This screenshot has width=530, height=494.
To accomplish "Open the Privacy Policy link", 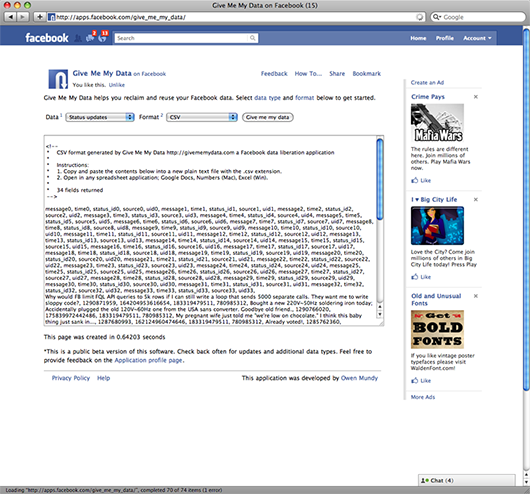I will [71, 378].
